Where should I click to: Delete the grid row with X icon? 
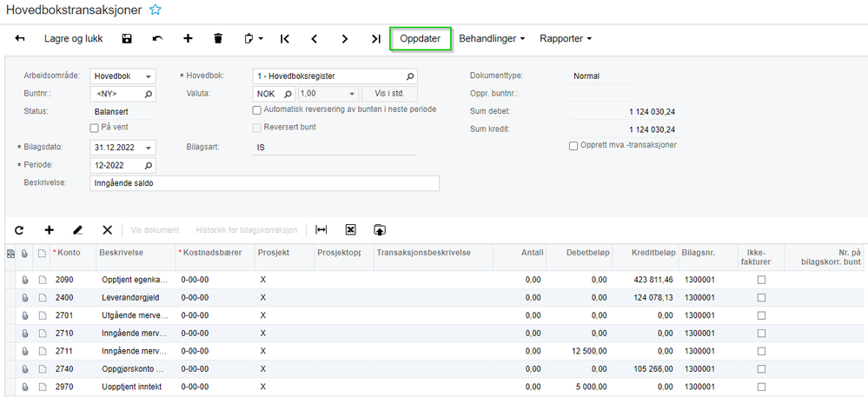click(108, 230)
